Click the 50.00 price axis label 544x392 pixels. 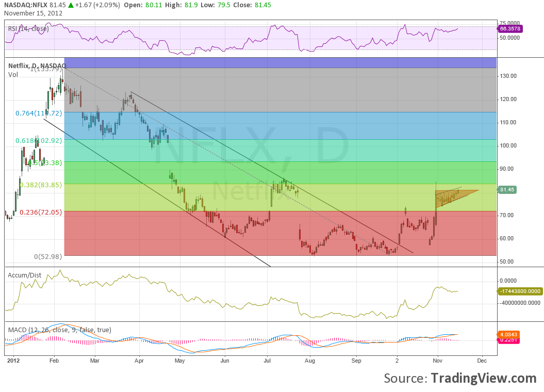(x=506, y=262)
